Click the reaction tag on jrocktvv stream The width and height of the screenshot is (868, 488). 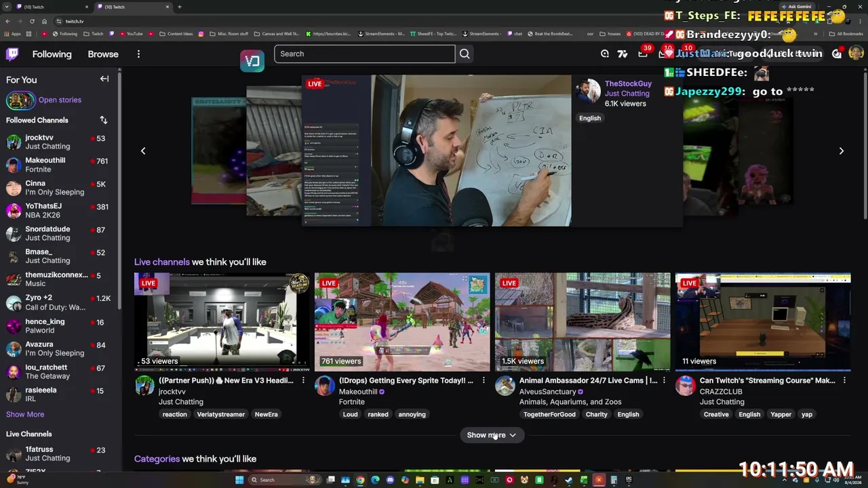[174, 414]
